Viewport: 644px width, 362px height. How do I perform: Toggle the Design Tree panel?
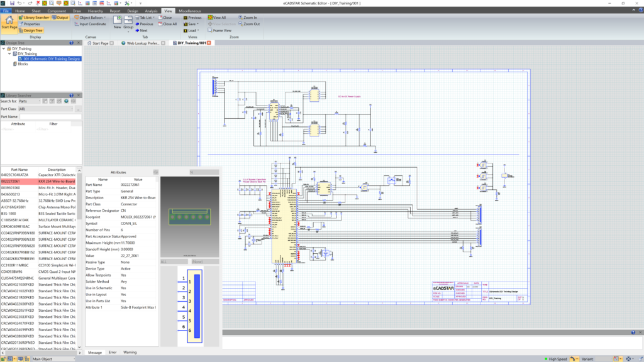[31, 30]
